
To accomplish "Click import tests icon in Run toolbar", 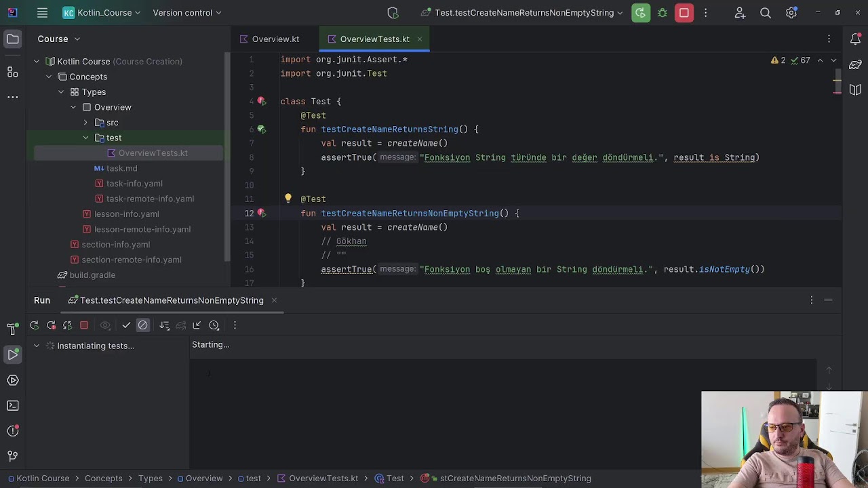I will coord(197,325).
